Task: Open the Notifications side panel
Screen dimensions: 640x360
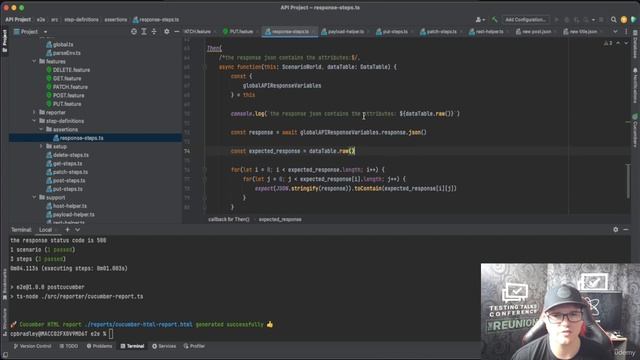Action: pos(635,86)
